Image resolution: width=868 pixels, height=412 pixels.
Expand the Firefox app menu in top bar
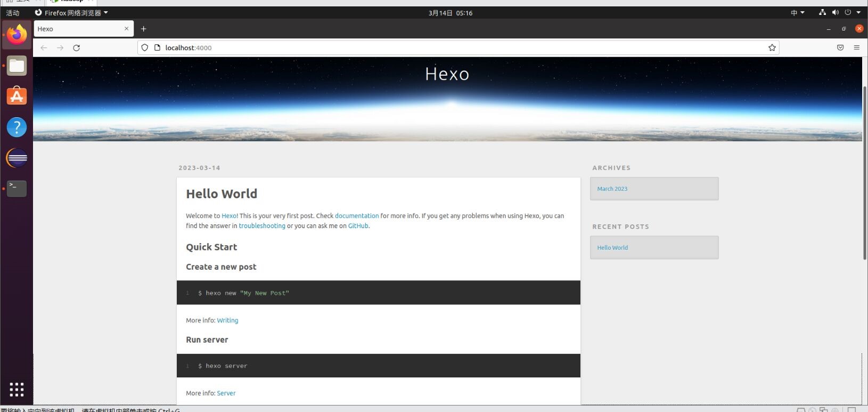pyautogui.click(x=71, y=13)
